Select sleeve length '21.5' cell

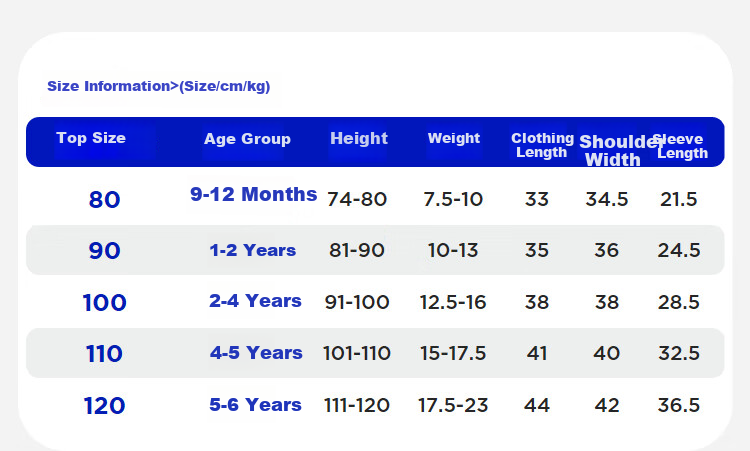[678, 199]
